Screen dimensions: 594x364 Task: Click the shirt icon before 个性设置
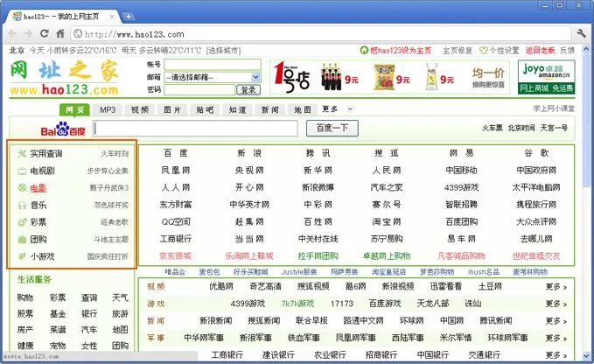(484, 50)
